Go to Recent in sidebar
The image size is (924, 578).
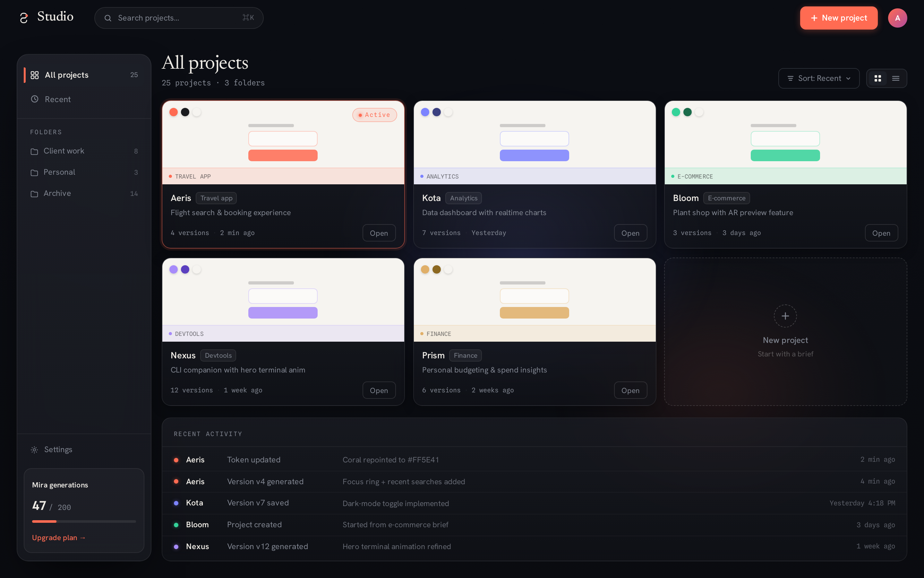click(x=84, y=99)
